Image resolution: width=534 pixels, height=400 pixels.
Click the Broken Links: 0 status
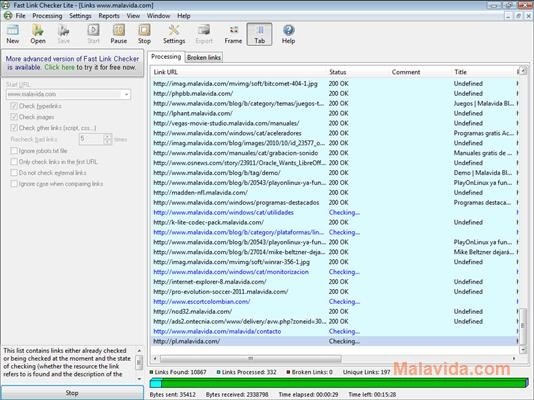click(x=310, y=372)
